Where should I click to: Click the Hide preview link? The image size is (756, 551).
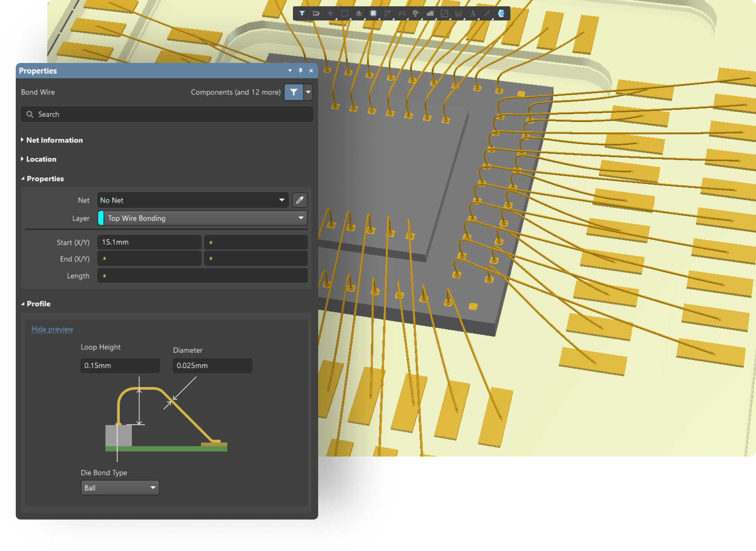[x=52, y=329]
